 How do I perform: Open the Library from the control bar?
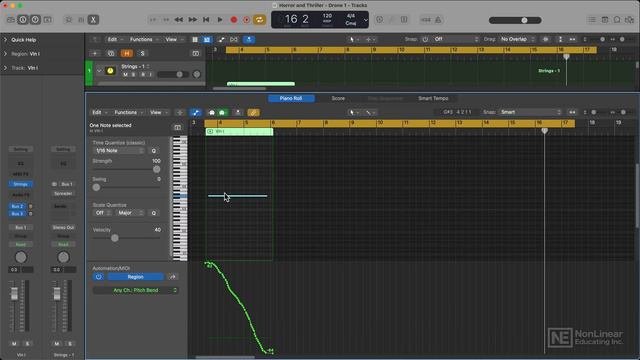tap(11, 20)
